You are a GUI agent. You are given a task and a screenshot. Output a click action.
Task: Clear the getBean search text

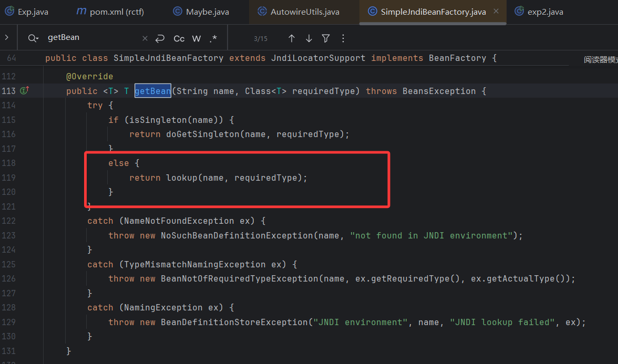tap(145, 38)
